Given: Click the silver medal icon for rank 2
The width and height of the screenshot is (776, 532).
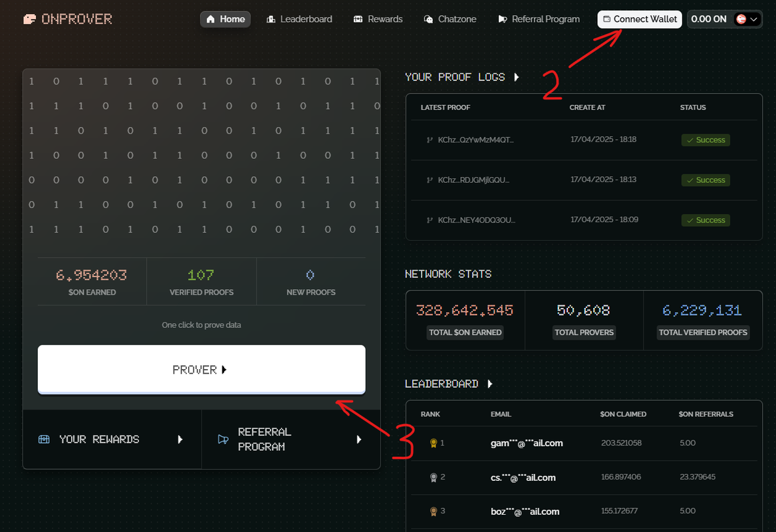Looking at the screenshot, I should tap(434, 477).
